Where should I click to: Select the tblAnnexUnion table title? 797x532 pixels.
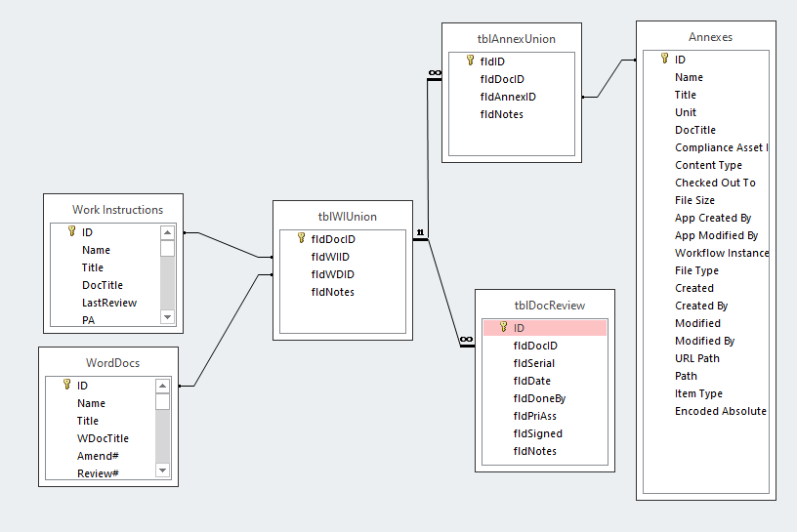pyautogui.click(x=516, y=39)
